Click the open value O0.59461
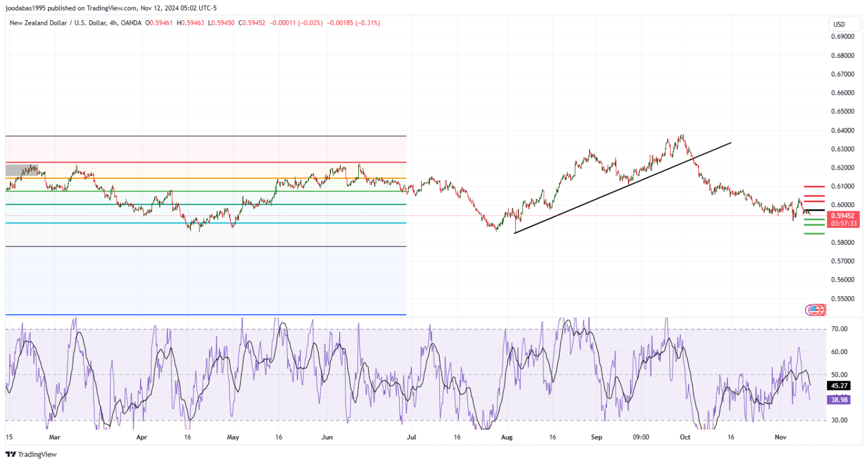Screen dimensions: 868x464 pyautogui.click(x=160, y=23)
